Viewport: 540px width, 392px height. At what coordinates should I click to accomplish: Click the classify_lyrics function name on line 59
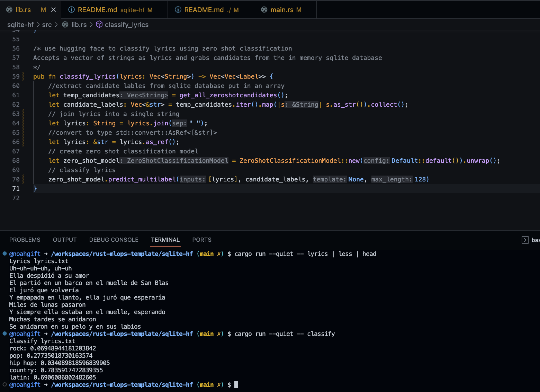pyautogui.click(x=88, y=77)
